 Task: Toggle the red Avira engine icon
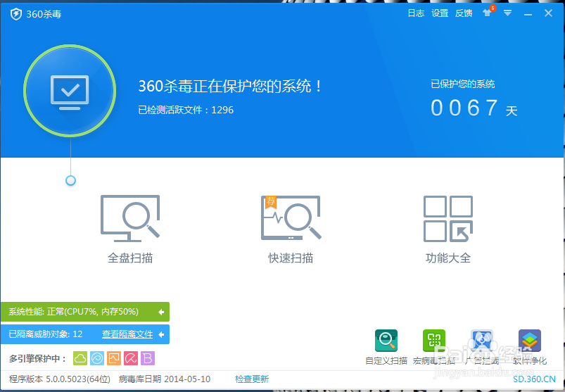click(131, 358)
